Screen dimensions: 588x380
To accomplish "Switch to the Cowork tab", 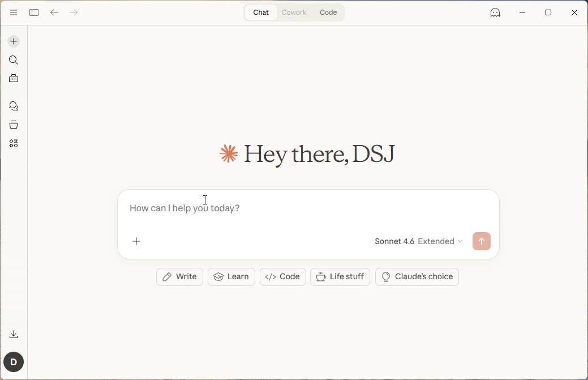I will click(x=294, y=12).
